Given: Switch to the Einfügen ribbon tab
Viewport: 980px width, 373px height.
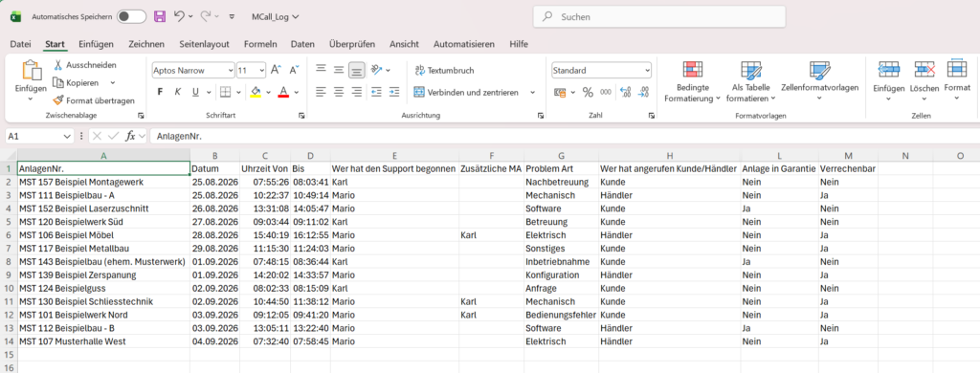Looking at the screenshot, I should click(97, 44).
